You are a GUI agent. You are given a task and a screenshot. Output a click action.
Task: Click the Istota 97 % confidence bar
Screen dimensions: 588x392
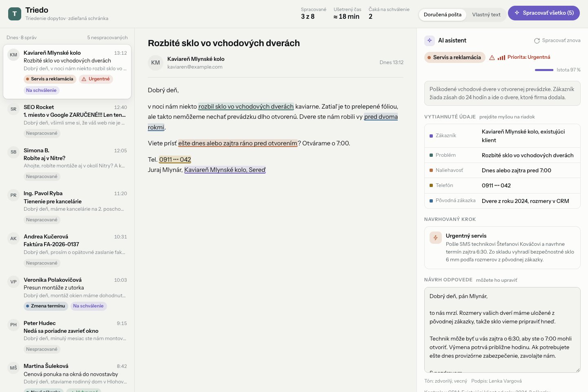click(544, 70)
